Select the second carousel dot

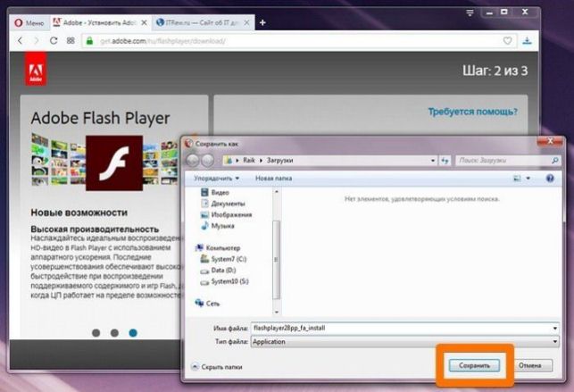114,333
